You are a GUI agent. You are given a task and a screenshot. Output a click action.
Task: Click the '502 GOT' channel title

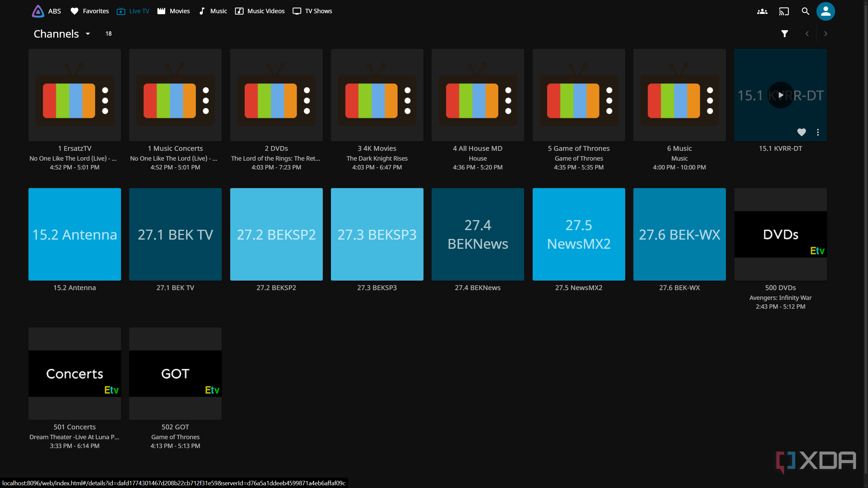coord(175,427)
